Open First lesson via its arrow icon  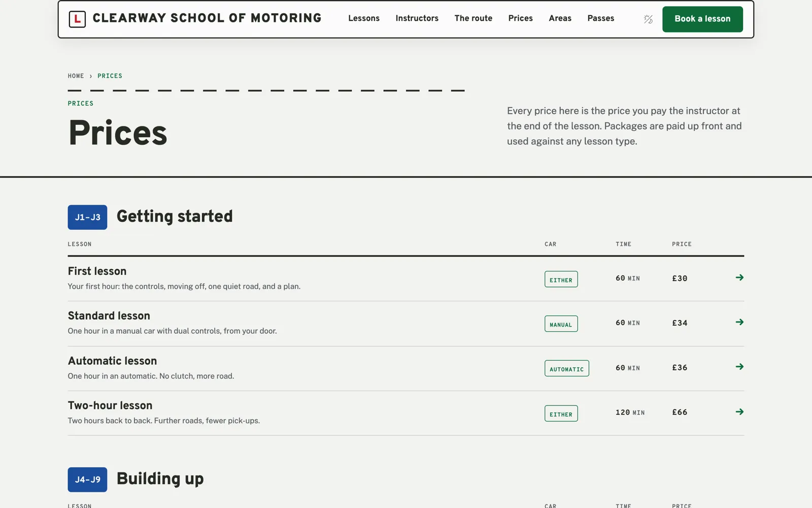739,277
